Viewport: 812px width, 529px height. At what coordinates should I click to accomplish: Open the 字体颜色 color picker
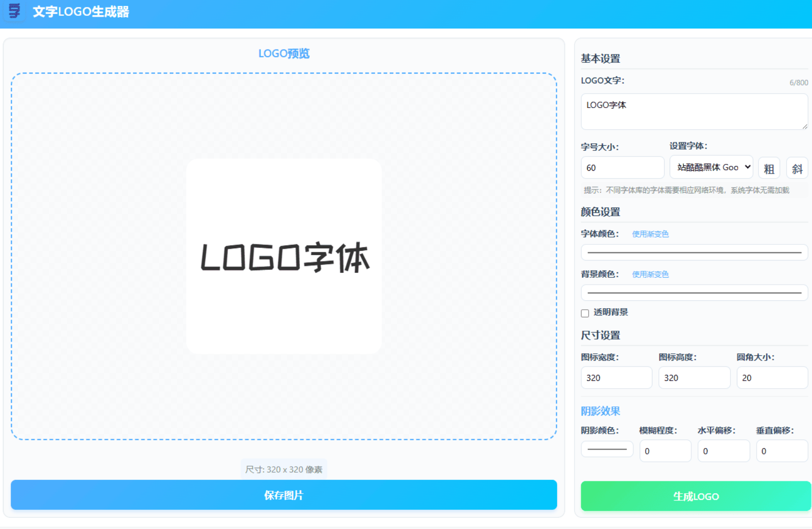(694, 252)
